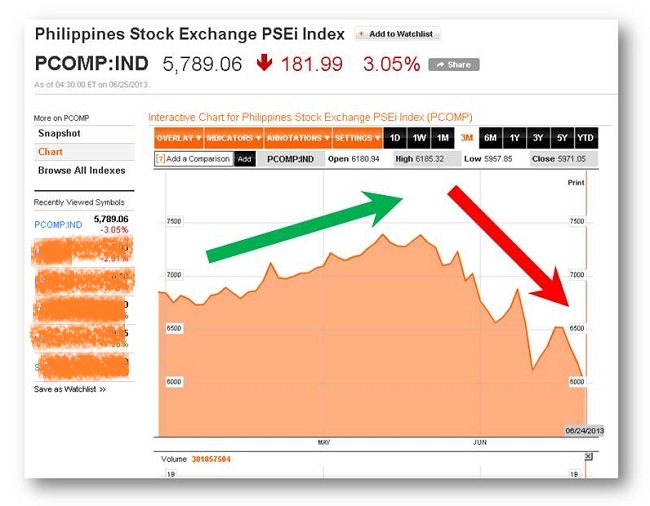Choose the YTD range
The image size is (650, 506).
pos(586,138)
